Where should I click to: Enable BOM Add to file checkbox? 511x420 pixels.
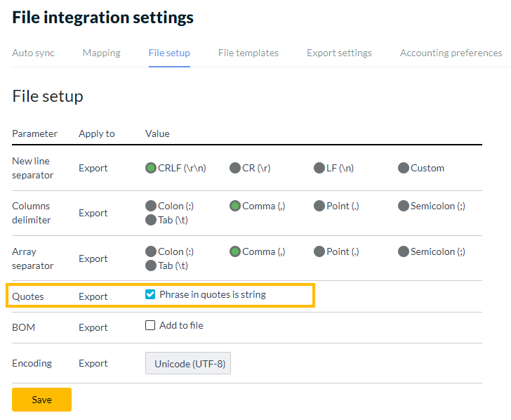pyautogui.click(x=150, y=325)
